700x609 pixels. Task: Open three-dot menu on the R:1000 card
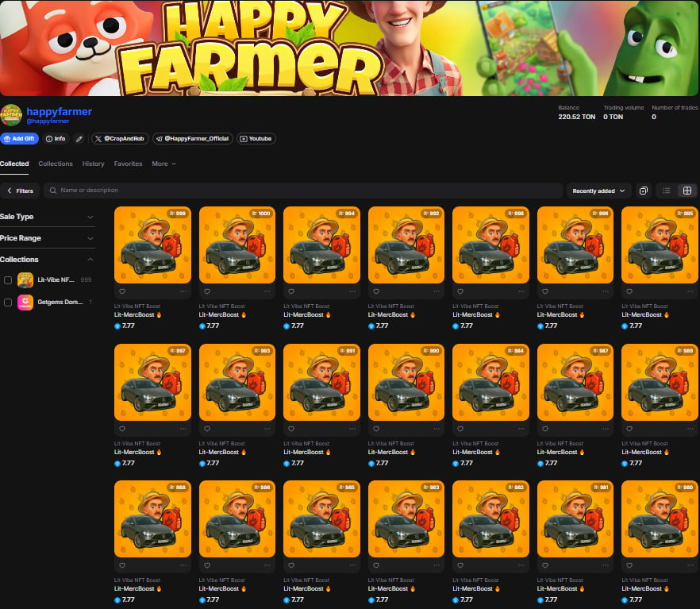coord(267,291)
